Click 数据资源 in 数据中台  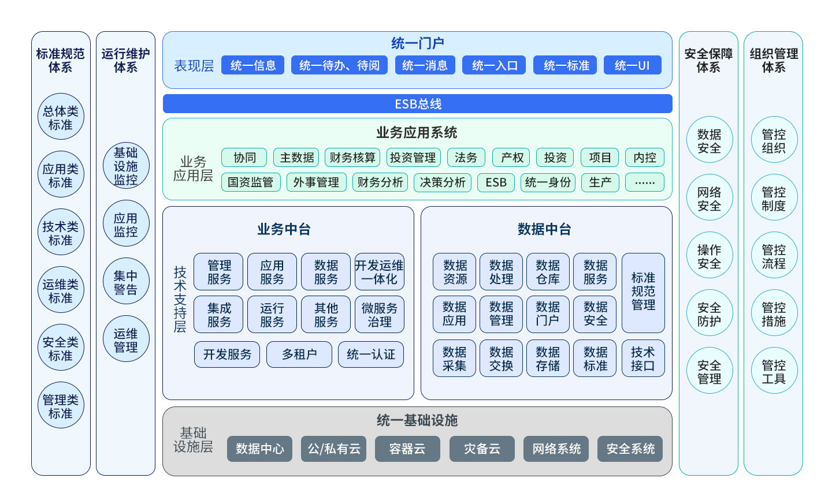(455, 272)
